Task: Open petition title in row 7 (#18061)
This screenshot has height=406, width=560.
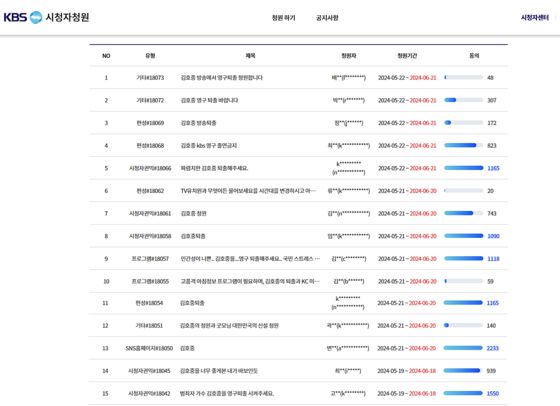Action: pos(194,214)
